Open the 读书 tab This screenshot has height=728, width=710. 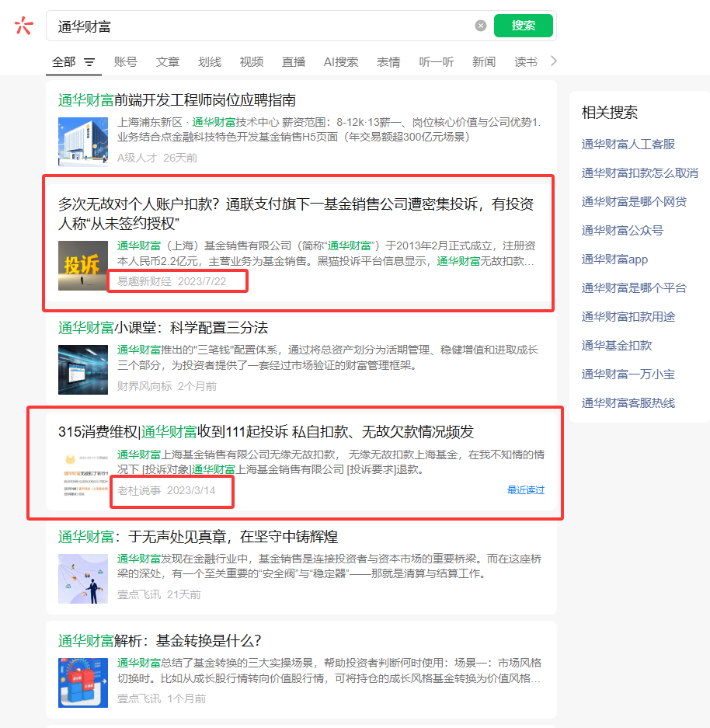point(526,61)
